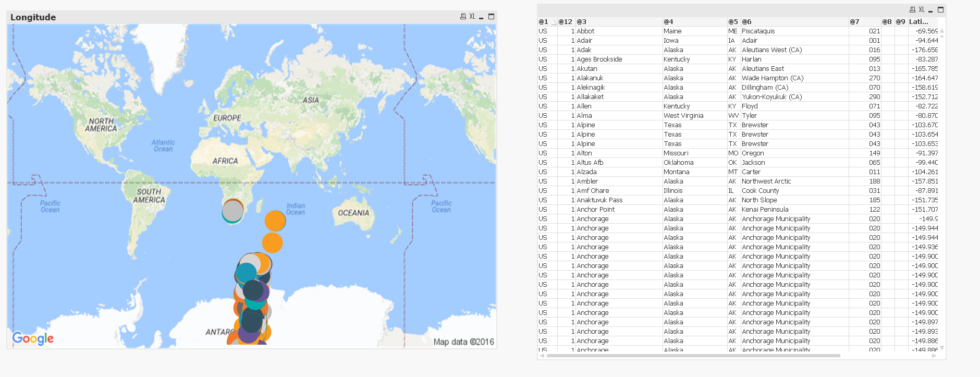Print the Longitude map chart
Image resolution: width=980 pixels, height=377 pixels.
point(463,17)
